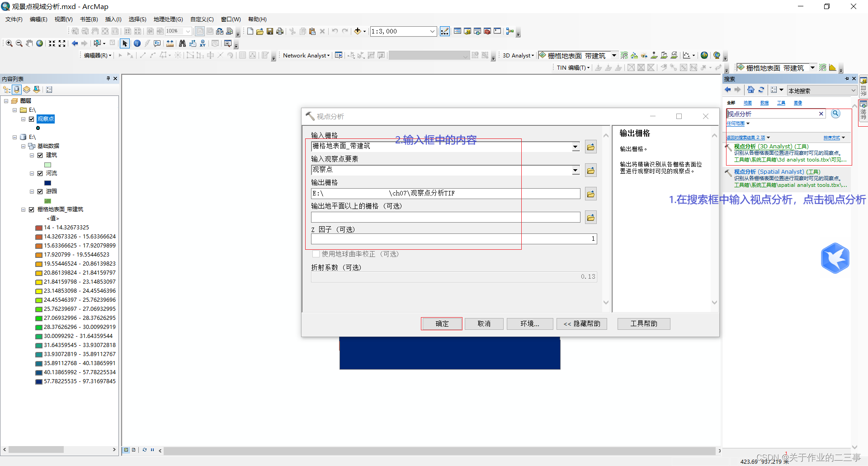Switch to layout view at bottom
The height and width of the screenshot is (466, 868).
coord(134,450)
